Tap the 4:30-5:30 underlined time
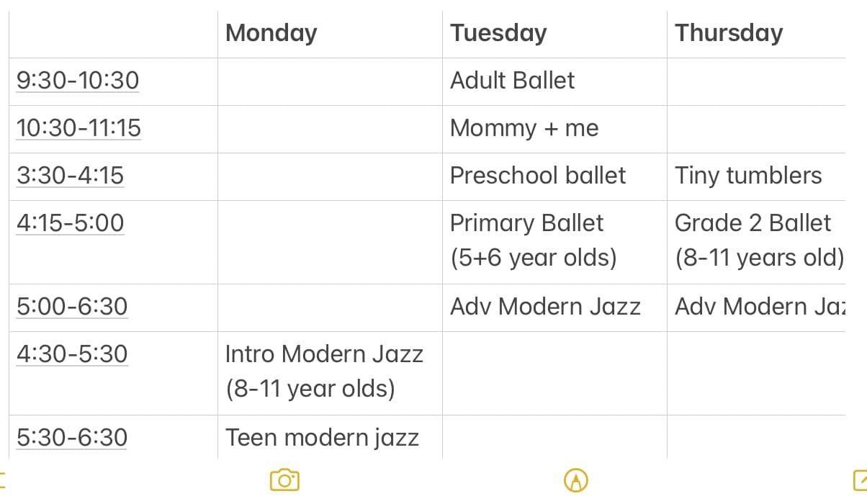This screenshot has width=867, height=504. [72, 354]
